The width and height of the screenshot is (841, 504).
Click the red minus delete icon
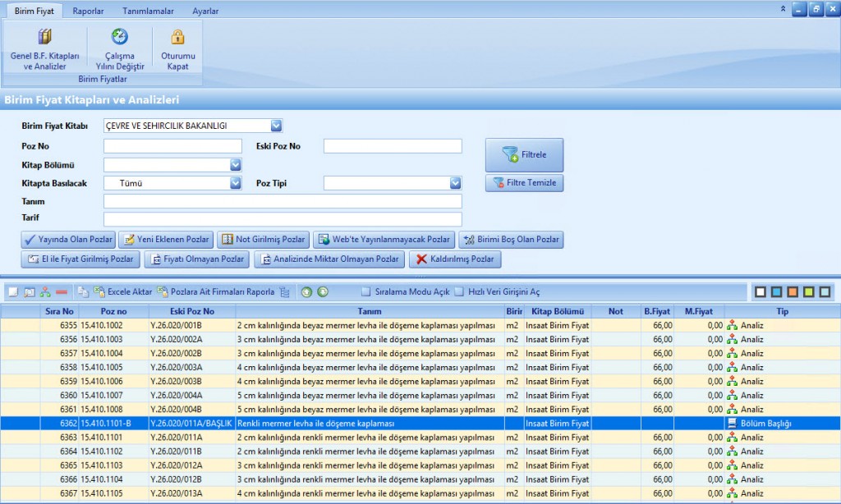coord(62,291)
